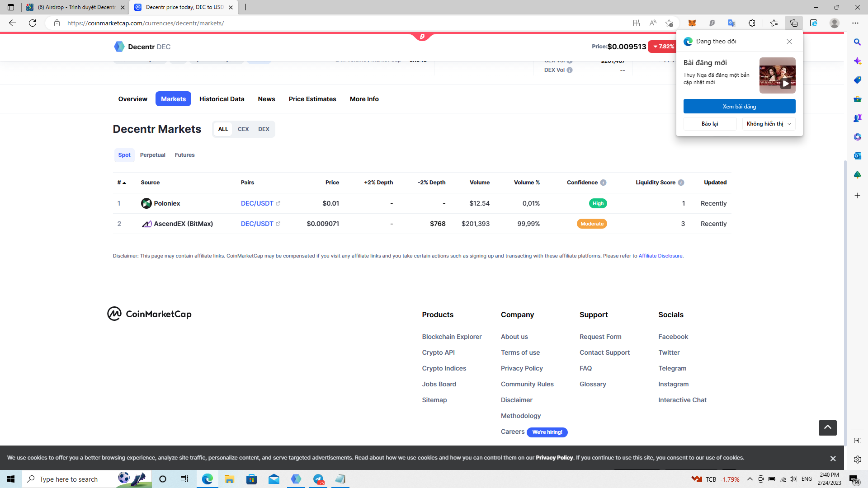868x488 pixels.
Task: Click the Liquidity Score info icon
Action: tap(681, 183)
